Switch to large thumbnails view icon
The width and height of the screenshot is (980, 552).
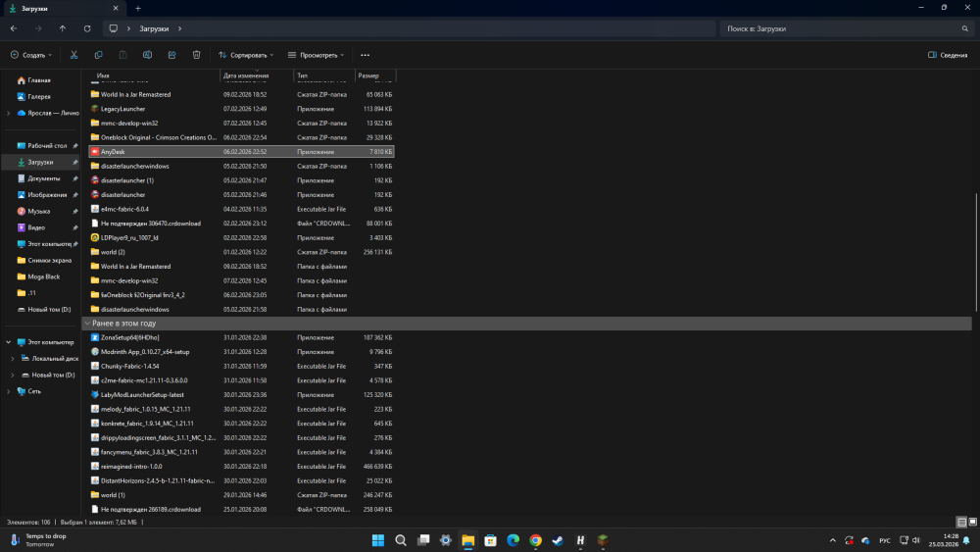click(972, 522)
